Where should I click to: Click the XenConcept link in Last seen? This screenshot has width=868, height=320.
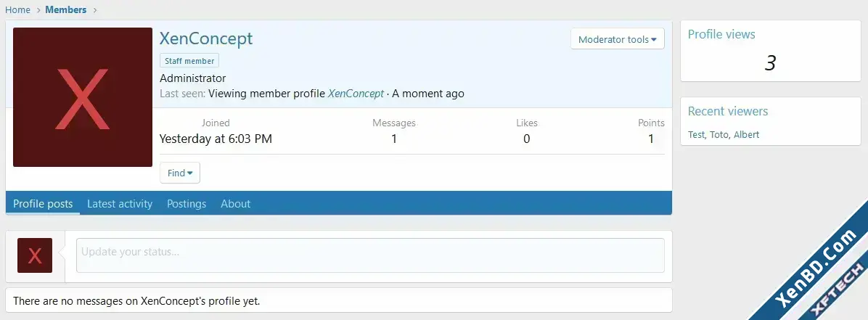[356, 94]
